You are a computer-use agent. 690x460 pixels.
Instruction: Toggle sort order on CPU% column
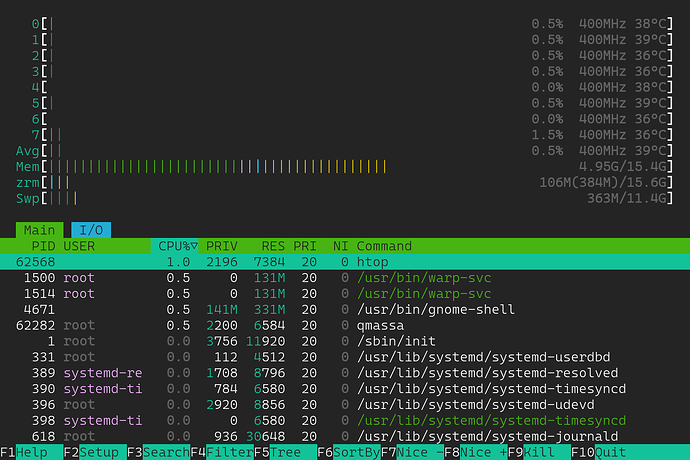click(174, 246)
